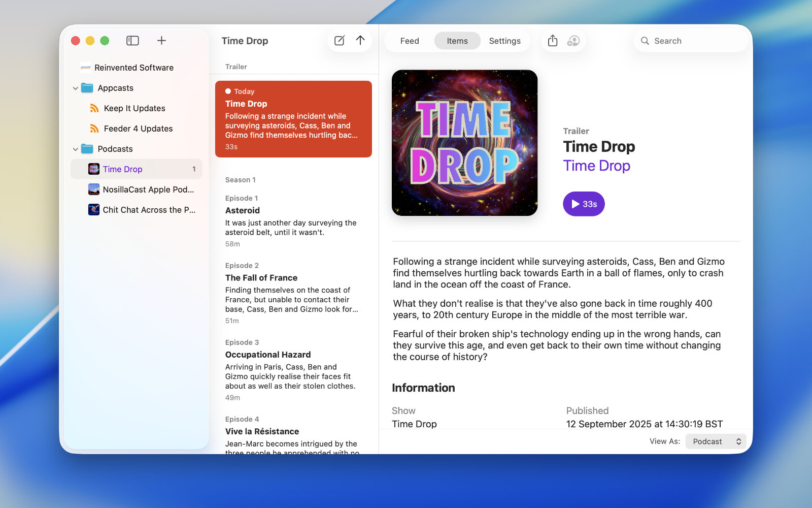
Task: Click the purple Time Drop show link
Action: [x=596, y=166]
